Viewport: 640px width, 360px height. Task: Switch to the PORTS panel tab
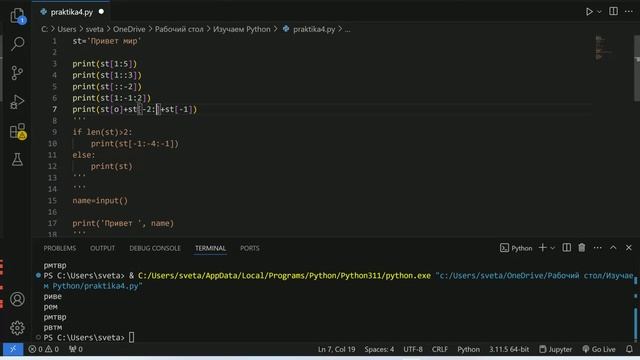click(249, 248)
